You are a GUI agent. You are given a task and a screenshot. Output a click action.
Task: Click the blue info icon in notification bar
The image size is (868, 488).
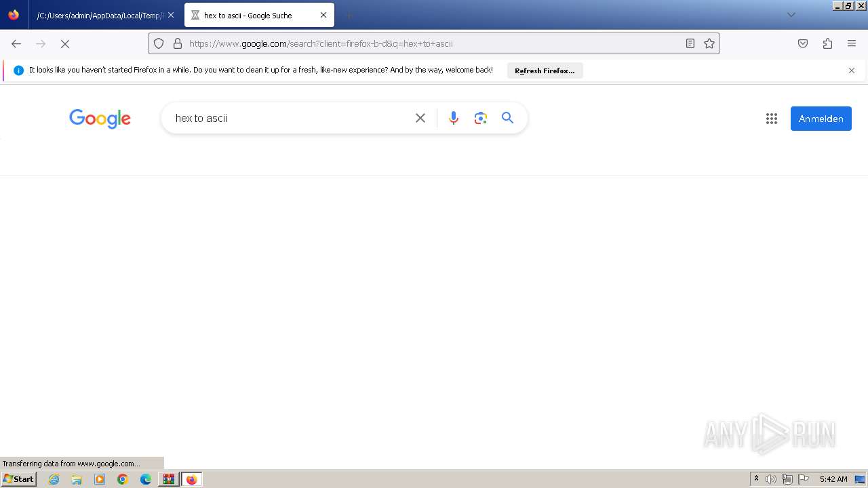19,70
